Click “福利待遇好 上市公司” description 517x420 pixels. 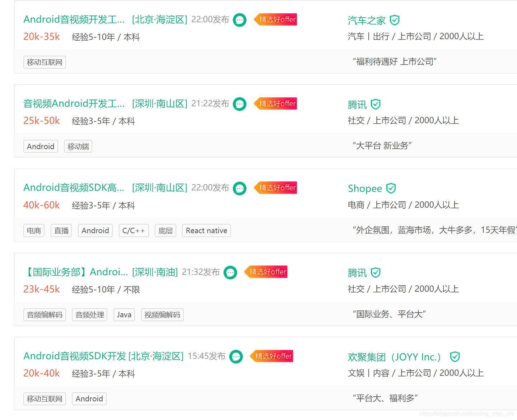(395, 62)
